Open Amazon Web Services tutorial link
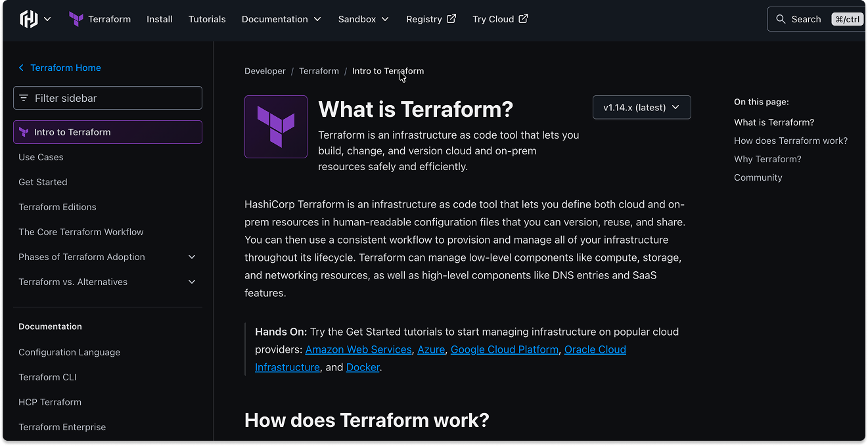Screen dimensions: 868x446 358,349
